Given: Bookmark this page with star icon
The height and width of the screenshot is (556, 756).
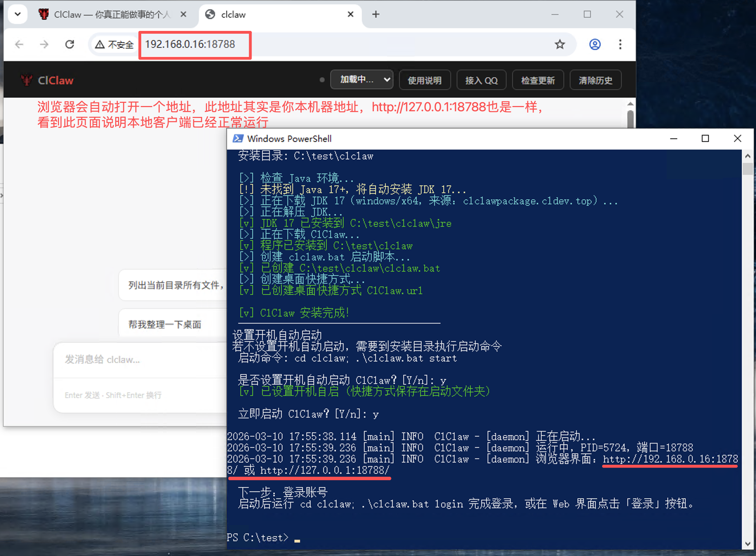Looking at the screenshot, I should 560,44.
